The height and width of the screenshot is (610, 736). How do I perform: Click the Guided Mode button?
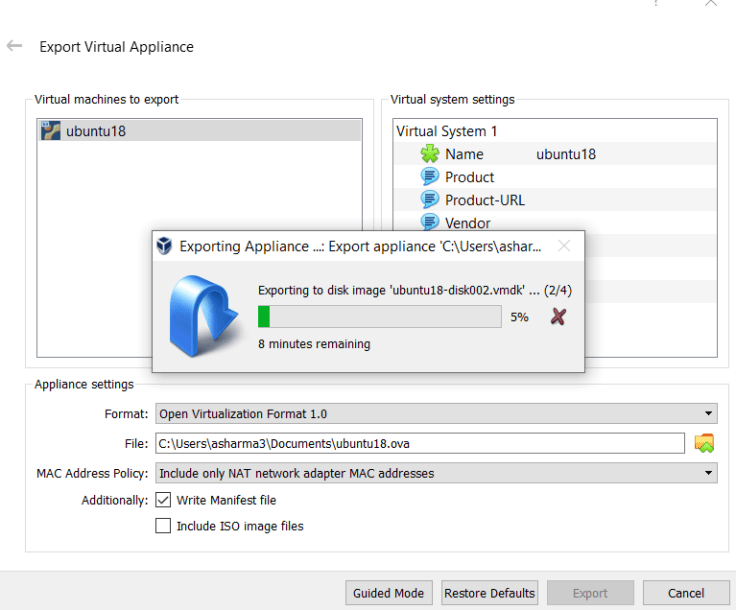click(389, 593)
